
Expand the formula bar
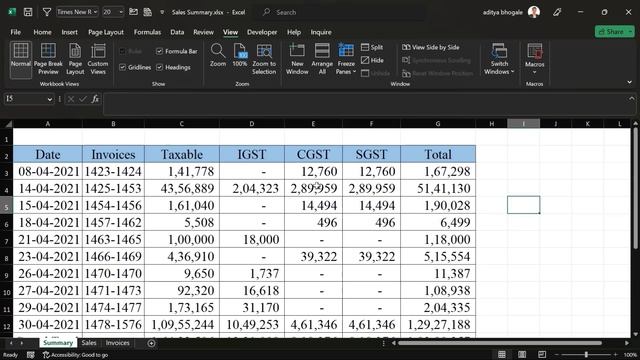click(631, 98)
